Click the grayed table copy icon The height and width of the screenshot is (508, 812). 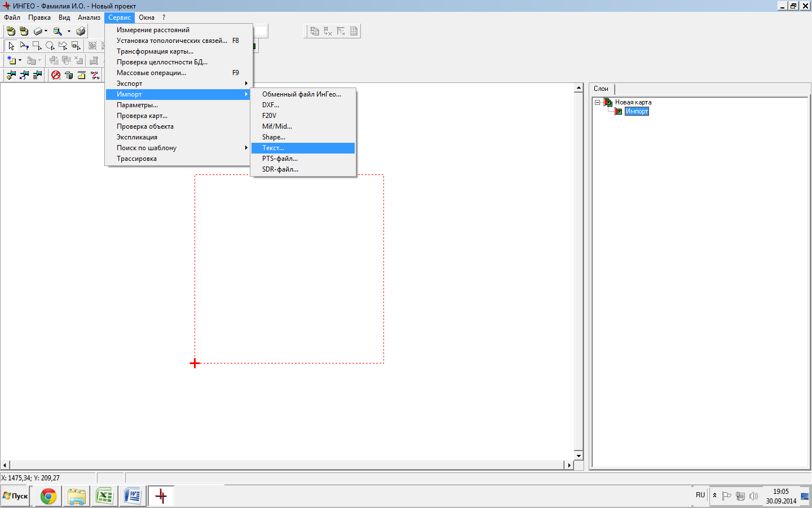(x=315, y=31)
